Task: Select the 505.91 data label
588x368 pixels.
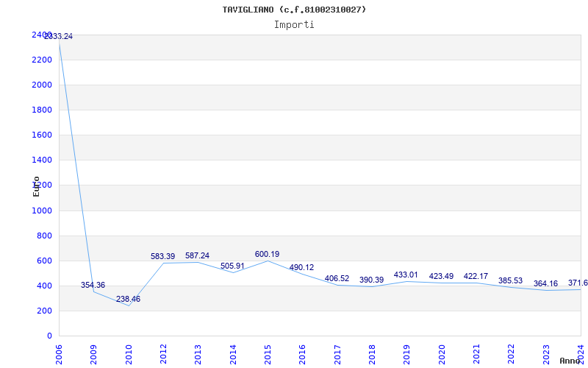Action: point(232,266)
